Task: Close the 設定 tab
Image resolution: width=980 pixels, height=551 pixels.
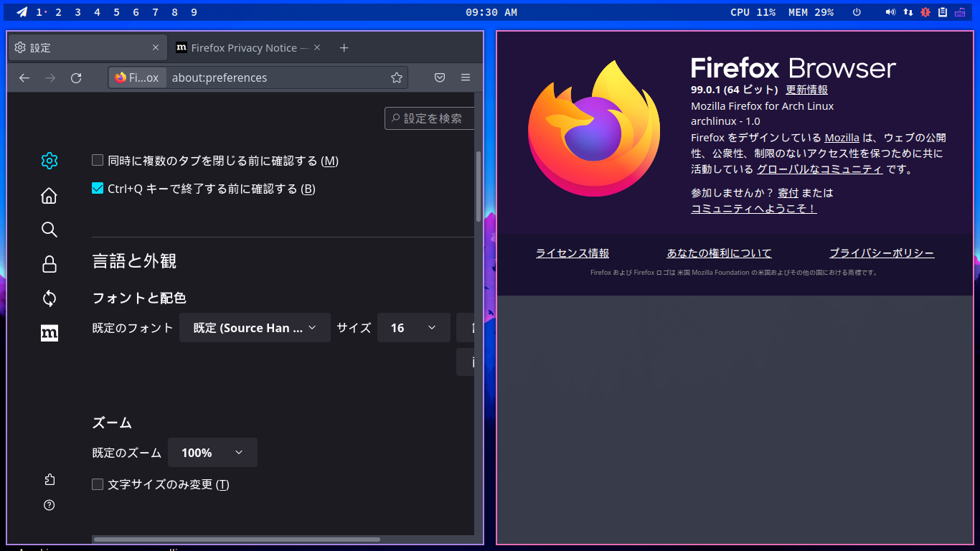Action: pos(156,48)
